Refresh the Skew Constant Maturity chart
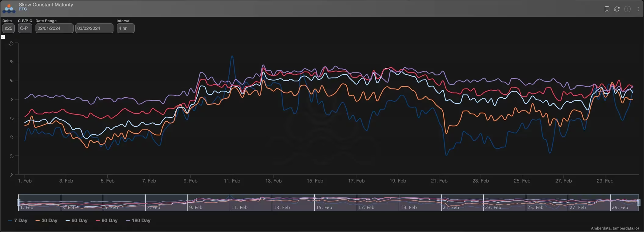 click(617, 9)
